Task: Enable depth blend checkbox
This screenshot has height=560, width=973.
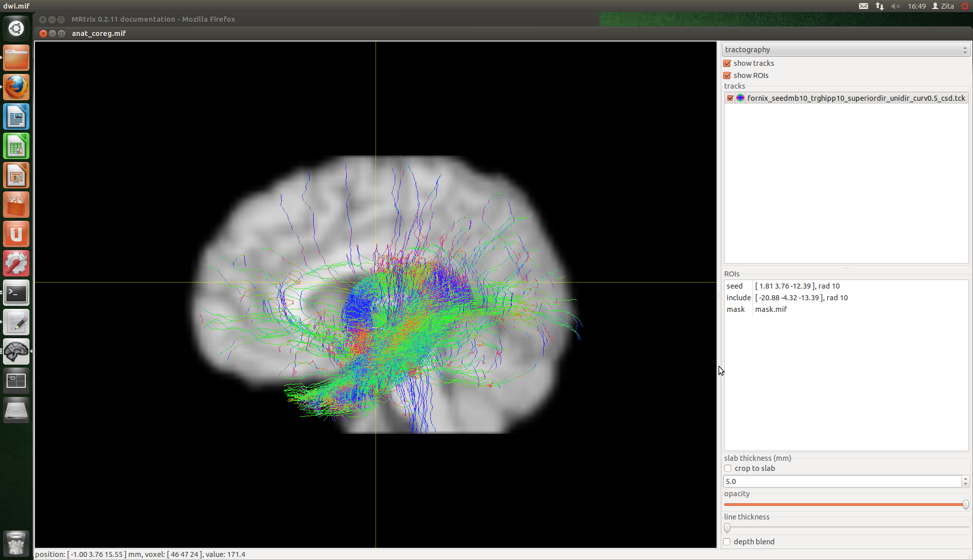Action: tap(727, 542)
